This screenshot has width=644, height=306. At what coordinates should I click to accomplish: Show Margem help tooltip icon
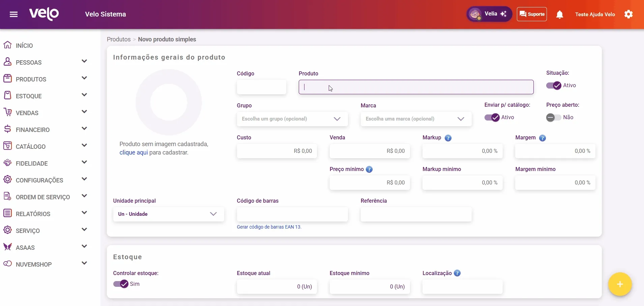[543, 138]
